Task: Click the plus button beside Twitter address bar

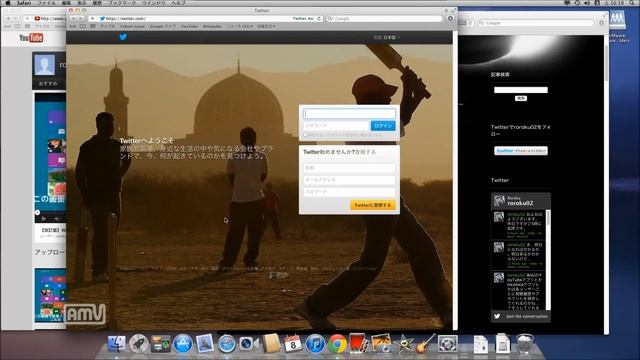Action: click(92, 18)
